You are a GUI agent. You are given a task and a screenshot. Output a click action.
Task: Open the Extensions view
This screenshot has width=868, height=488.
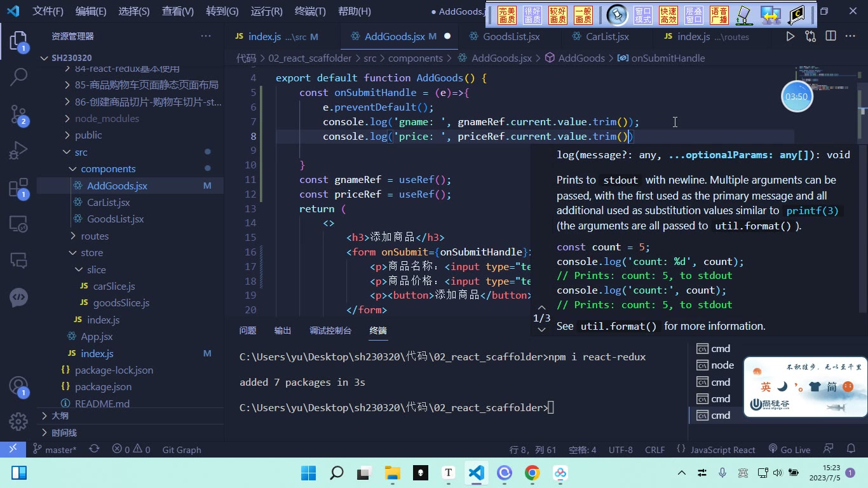(18, 188)
